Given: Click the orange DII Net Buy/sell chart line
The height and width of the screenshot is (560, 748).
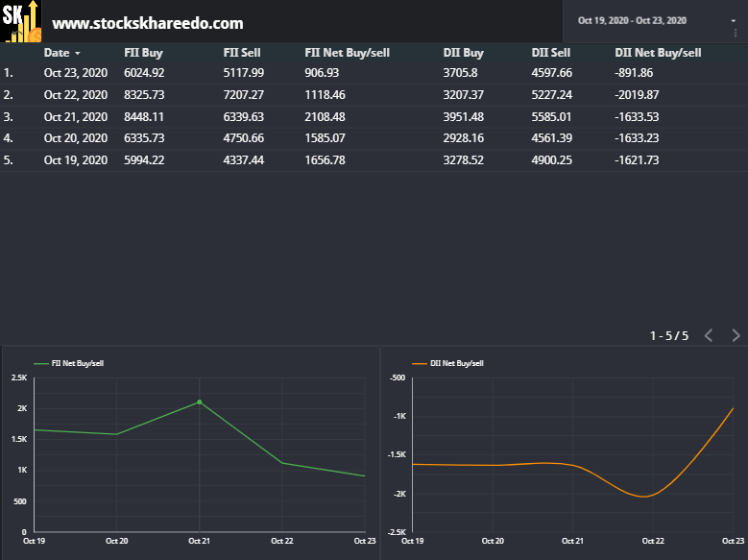Looking at the screenshot, I should pyautogui.click(x=573, y=465).
